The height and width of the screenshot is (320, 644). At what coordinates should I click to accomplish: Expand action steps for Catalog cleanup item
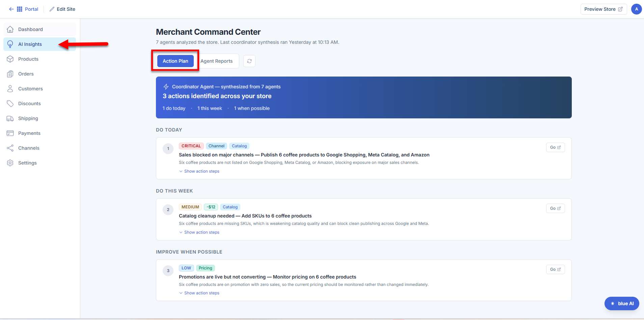199,232
